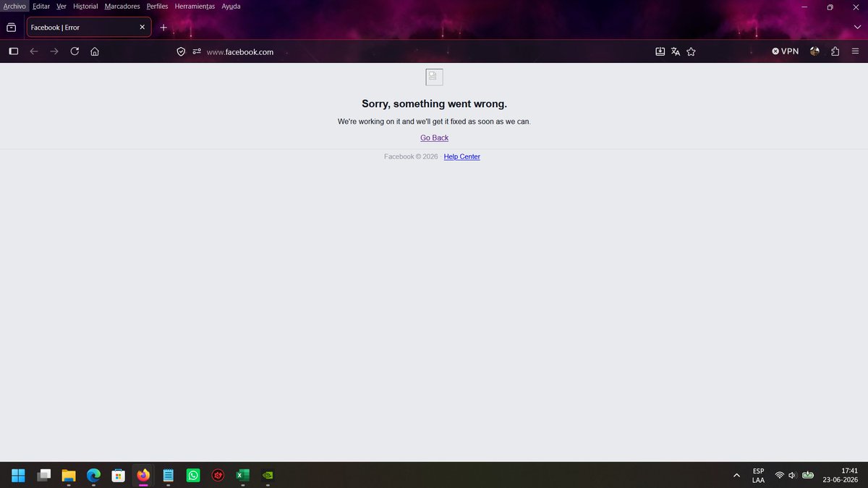Image resolution: width=868 pixels, height=488 pixels.
Task: Open the profile avatar menu
Action: click(815, 51)
